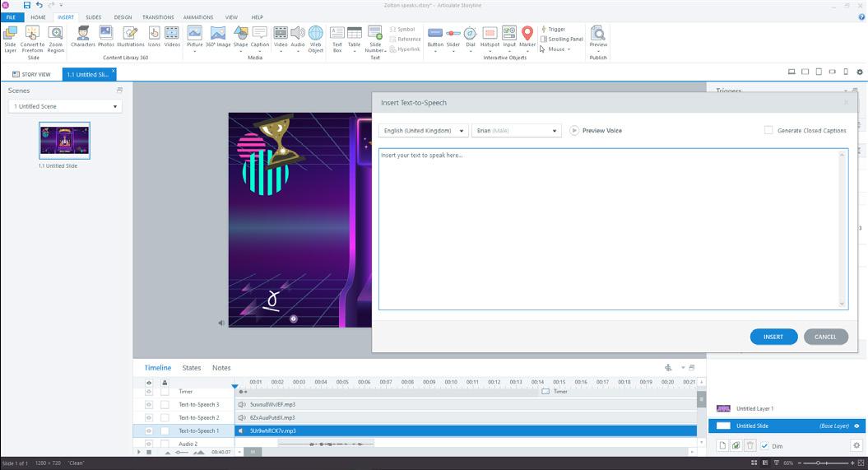868x470 pixels.
Task: Toggle visibility of Text-to-Speech 2 track
Action: pyautogui.click(x=148, y=418)
